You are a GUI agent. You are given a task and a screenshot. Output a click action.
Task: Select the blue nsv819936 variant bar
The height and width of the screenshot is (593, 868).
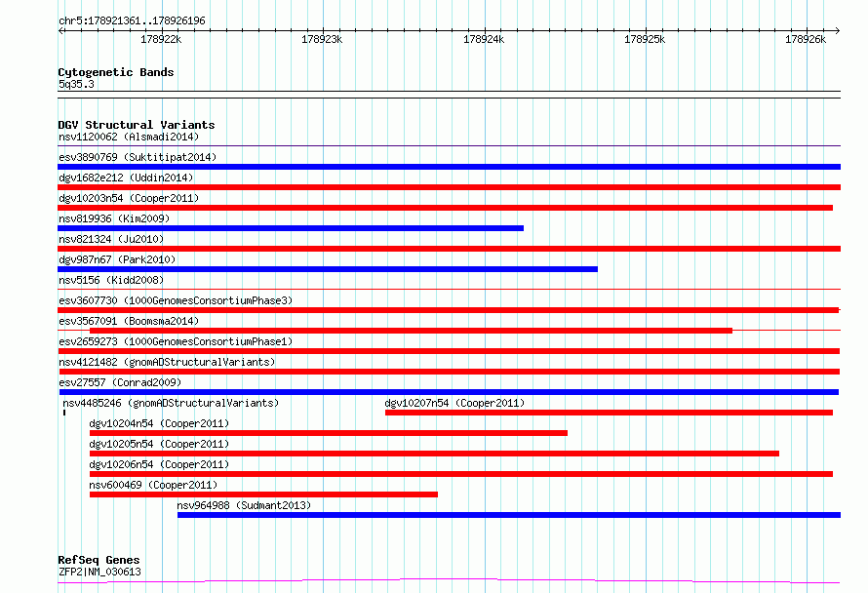point(291,228)
